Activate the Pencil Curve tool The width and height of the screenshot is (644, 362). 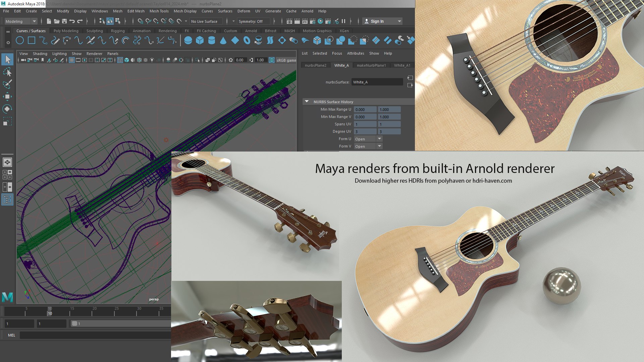point(55,41)
